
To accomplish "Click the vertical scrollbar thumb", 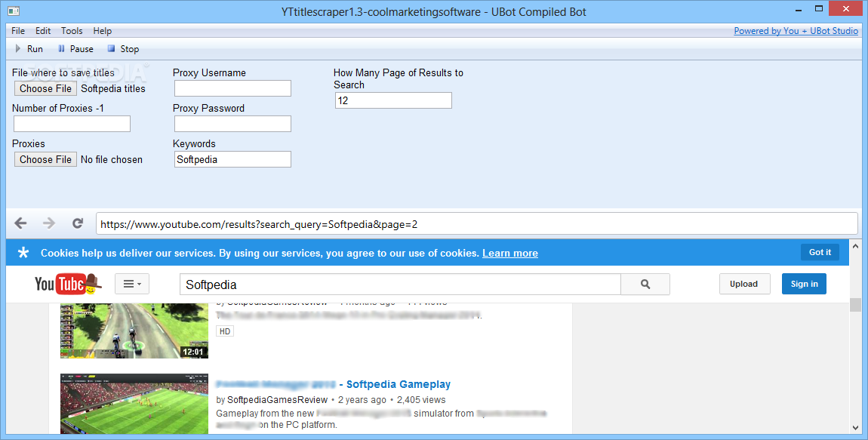I will [855, 304].
